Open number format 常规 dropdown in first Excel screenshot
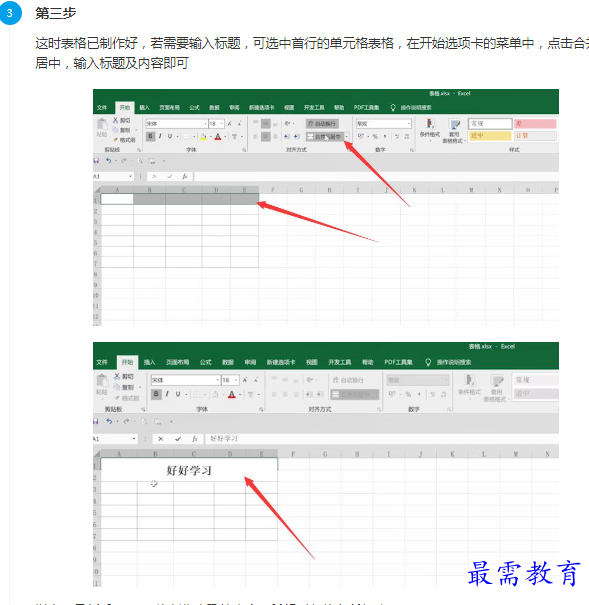This screenshot has height=605, width=589. pyautogui.click(x=408, y=123)
